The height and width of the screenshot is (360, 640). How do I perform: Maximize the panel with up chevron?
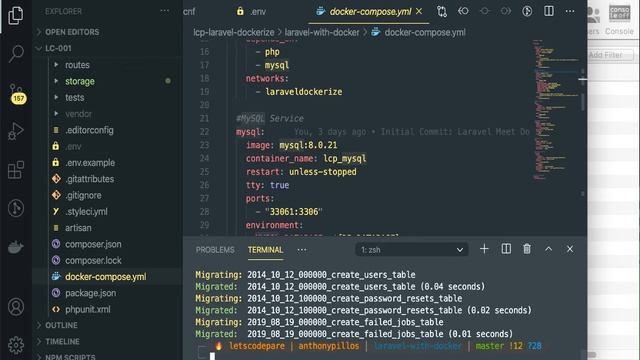click(x=549, y=249)
